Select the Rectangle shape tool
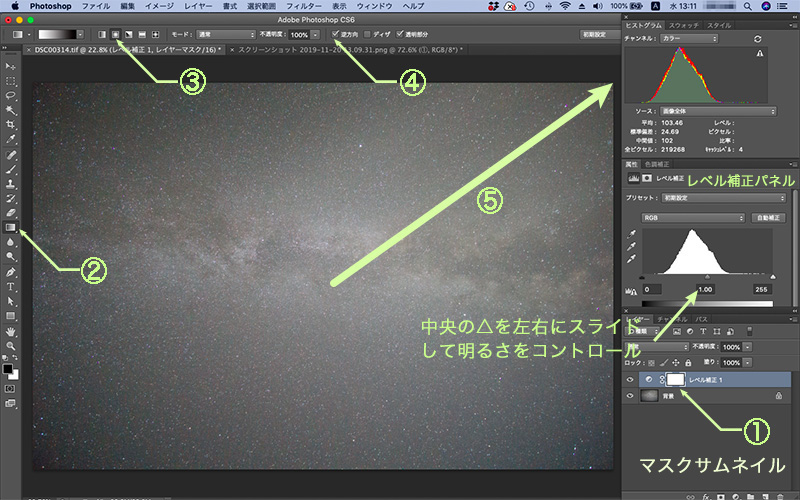 [x=10, y=316]
